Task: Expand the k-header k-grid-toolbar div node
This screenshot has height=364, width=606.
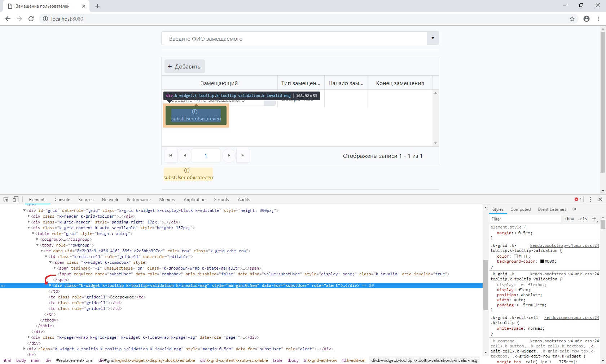Action: pos(29,216)
